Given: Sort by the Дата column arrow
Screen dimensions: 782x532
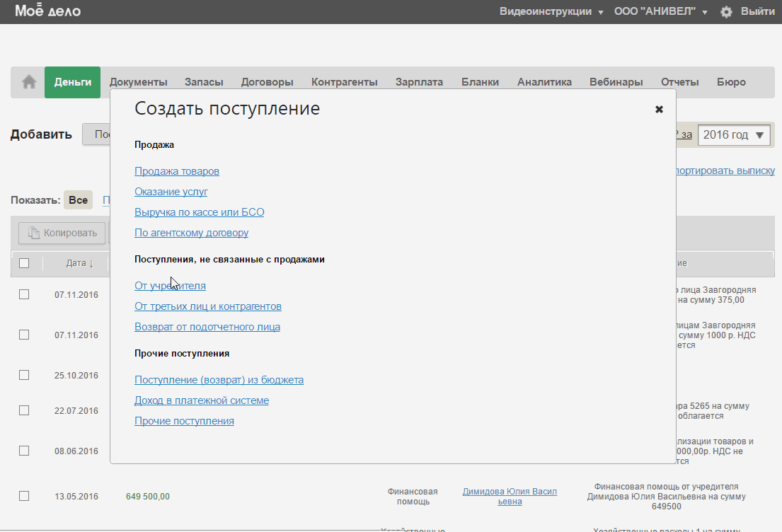Looking at the screenshot, I should (x=91, y=263).
